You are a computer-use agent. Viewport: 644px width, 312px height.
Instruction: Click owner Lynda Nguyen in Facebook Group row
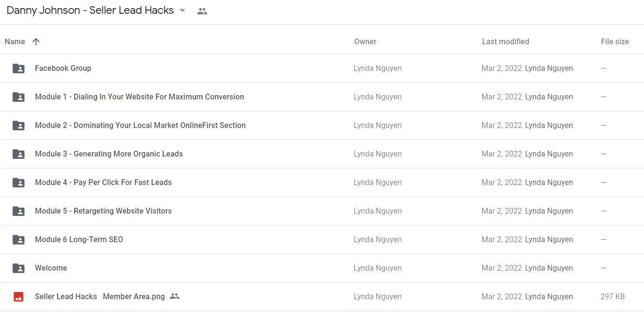[x=378, y=68]
